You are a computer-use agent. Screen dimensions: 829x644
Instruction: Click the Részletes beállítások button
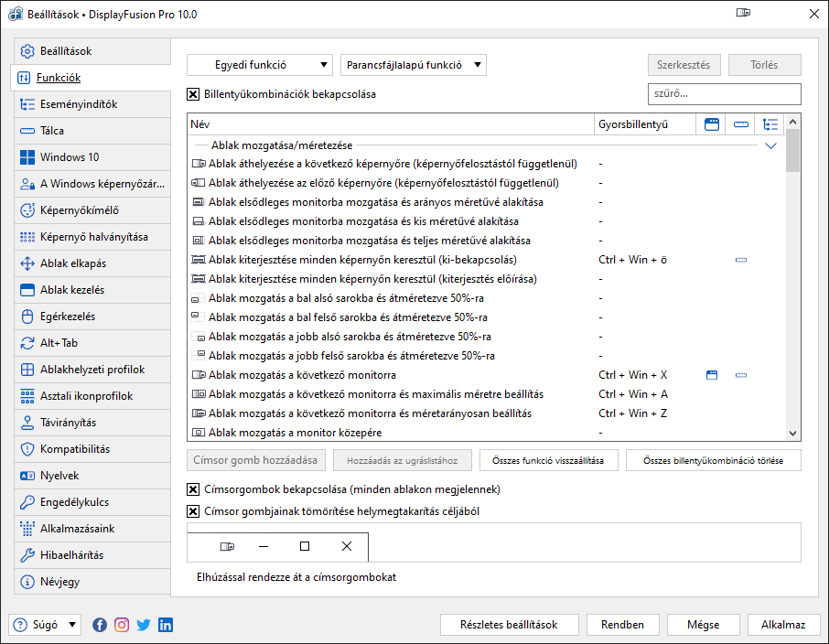pyautogui.click(x=509, y=625)
